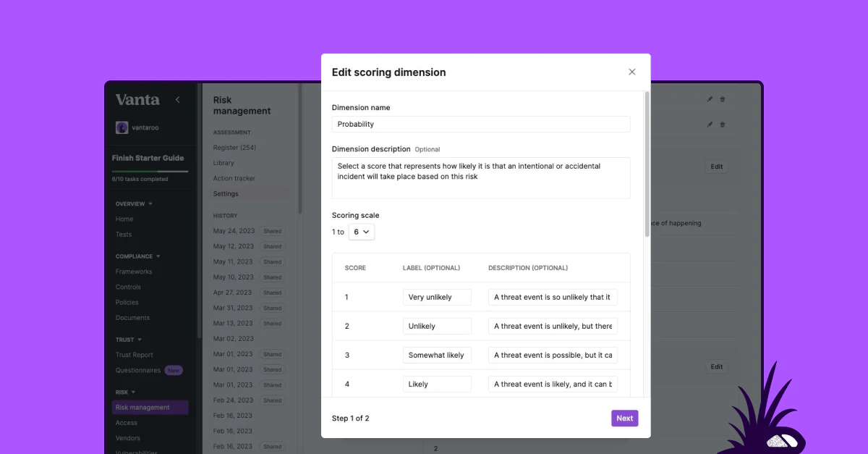
Task: Expand the COMPLIANCE section
Action: click(137, 256)
